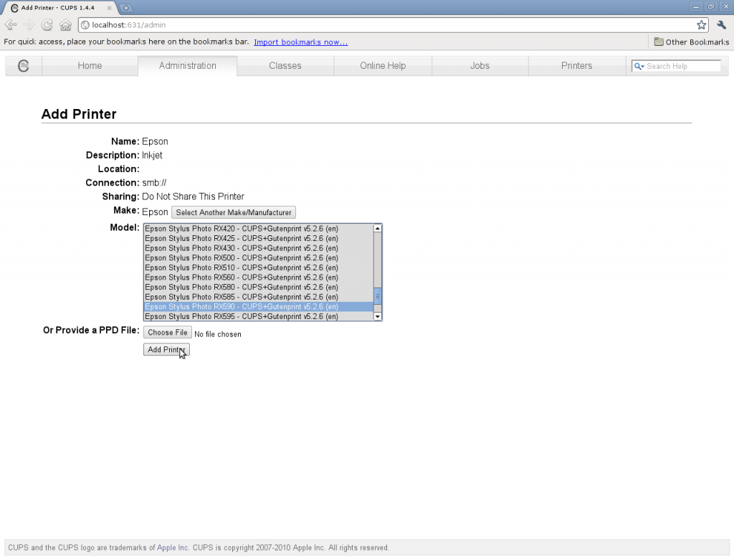Open the Other Bookmarks folder
This screenshot has height=560, width=734.
[692, 42]
